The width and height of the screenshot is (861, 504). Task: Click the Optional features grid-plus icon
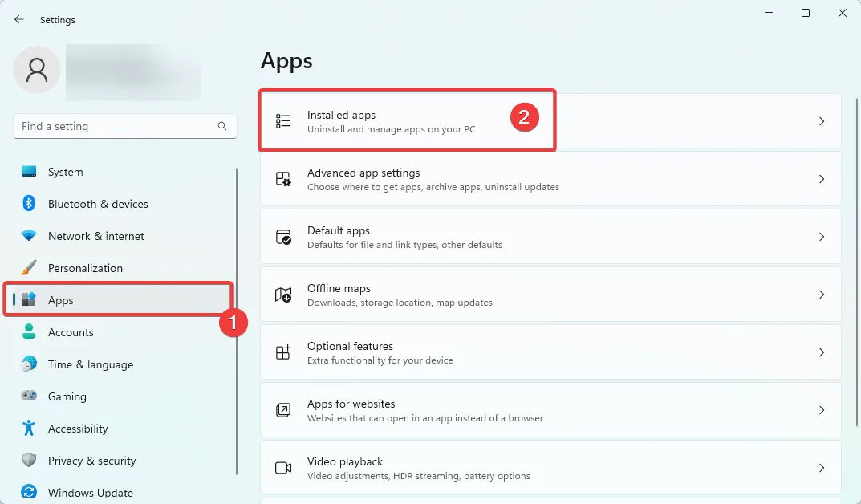coord(283,352)
